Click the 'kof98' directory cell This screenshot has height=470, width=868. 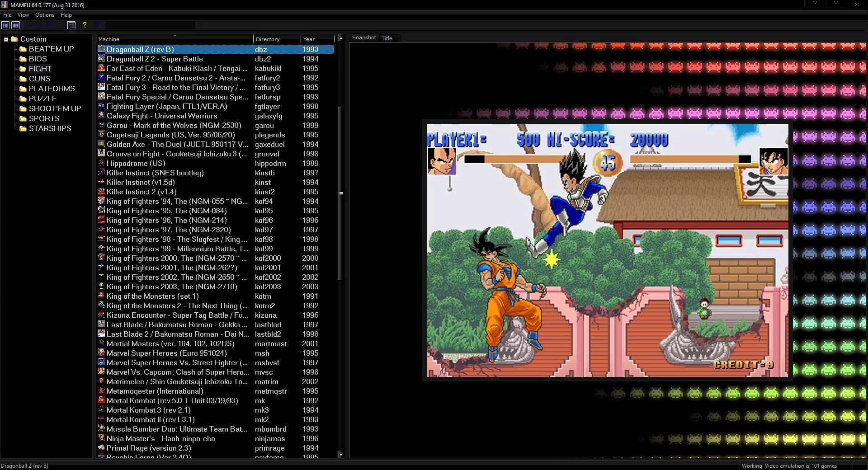pos(264,239)
